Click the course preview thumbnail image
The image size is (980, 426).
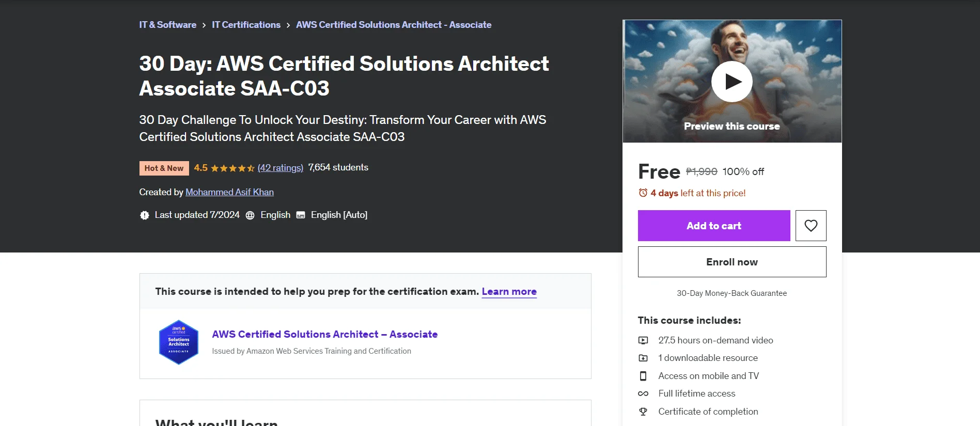click(732, 81)
